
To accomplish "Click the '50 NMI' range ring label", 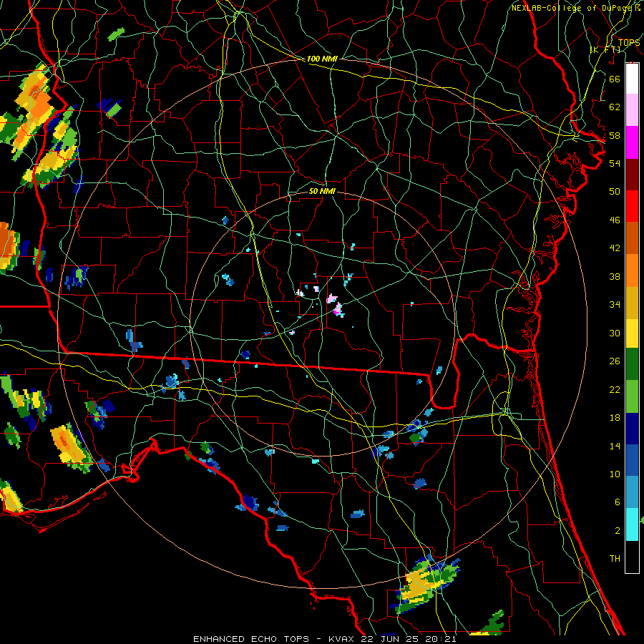I will click(322, 191).
